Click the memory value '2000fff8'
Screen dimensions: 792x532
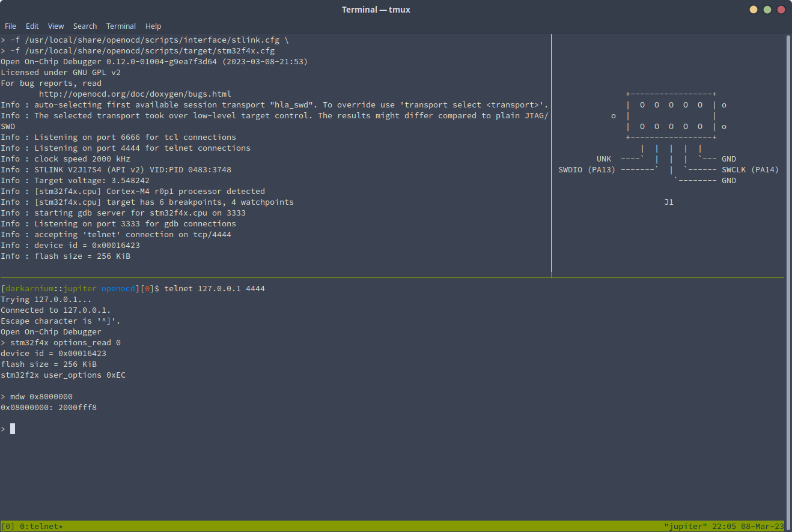tap(78, 408)
